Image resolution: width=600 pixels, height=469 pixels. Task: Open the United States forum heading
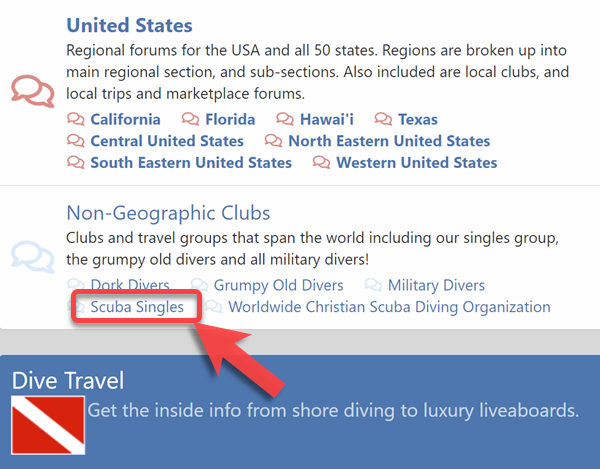click(129, 25)
